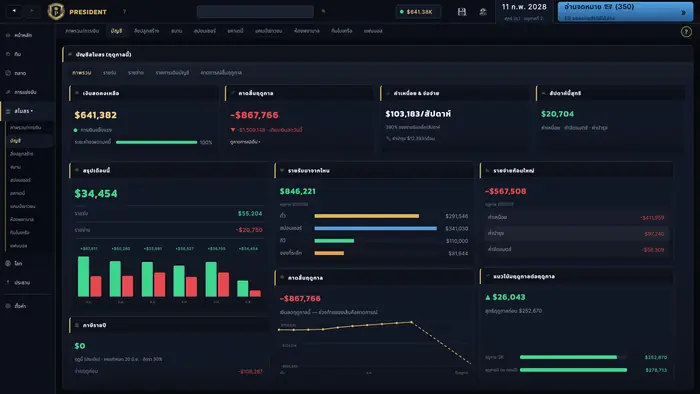
Task: Click the -$20,750 expense row value
Action: 249,230
